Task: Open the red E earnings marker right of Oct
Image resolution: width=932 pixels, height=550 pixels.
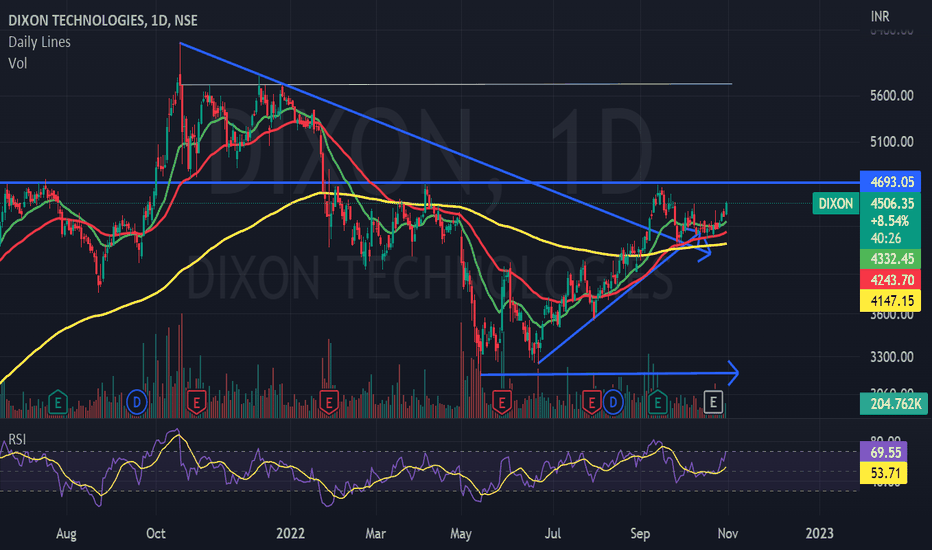Action: (197, 403)
